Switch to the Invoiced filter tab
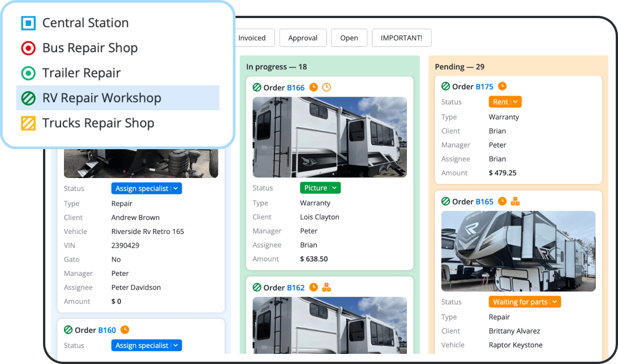Image resolution: width=618 pixels, height=364 pixels. pos(254,38)
